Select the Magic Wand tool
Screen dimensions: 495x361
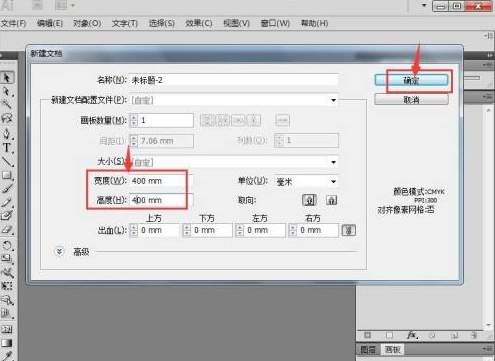coord(7,105)
